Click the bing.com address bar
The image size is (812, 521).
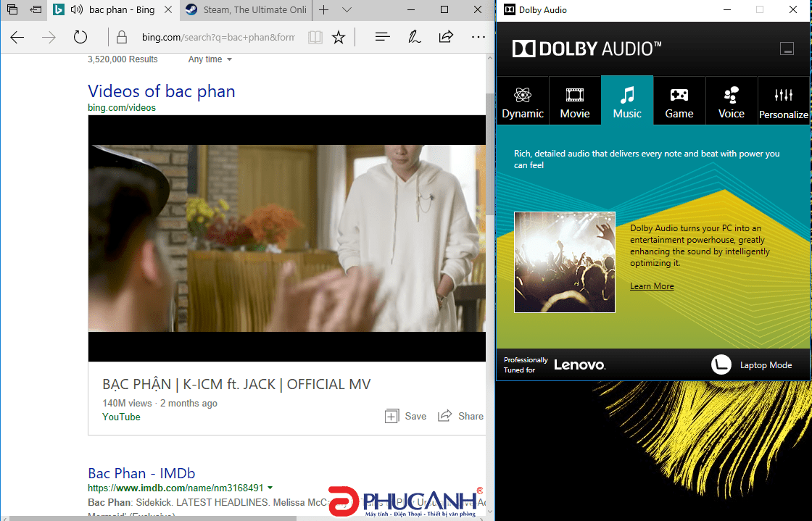coord(218,37)
